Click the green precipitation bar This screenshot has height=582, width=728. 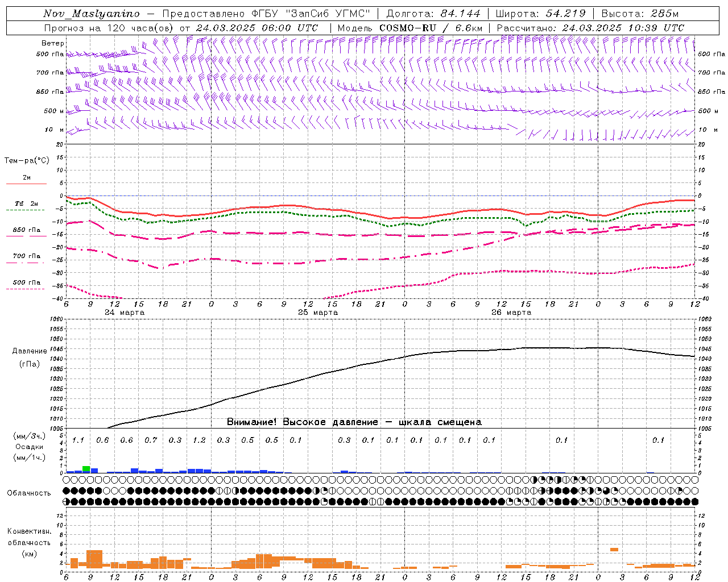pos(86,469)
